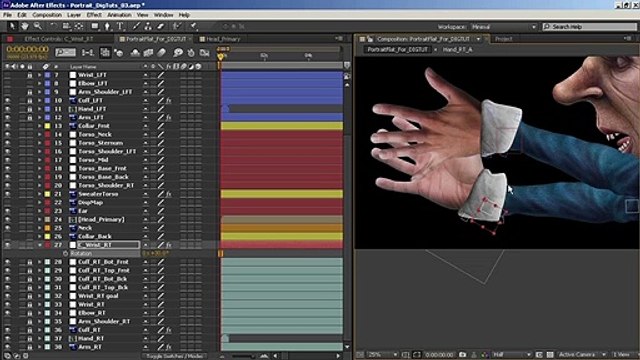The image size is (640, 360).
Task: Switch to the Project panel tab
Action: 504,39
